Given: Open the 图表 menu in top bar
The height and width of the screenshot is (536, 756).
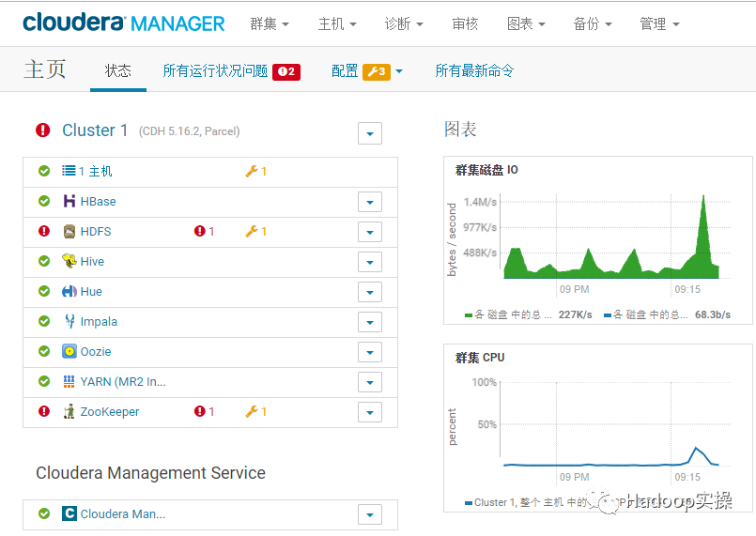Looking at the screenshot, I should click(526, 23).
